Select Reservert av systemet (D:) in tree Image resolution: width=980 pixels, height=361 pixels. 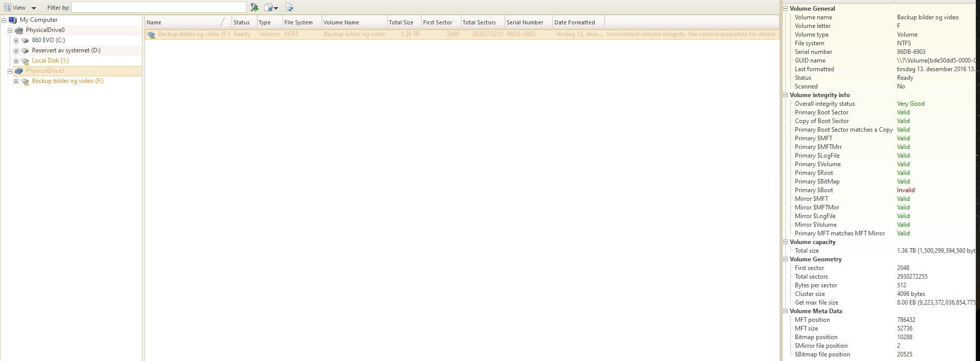tap(66, 50)
